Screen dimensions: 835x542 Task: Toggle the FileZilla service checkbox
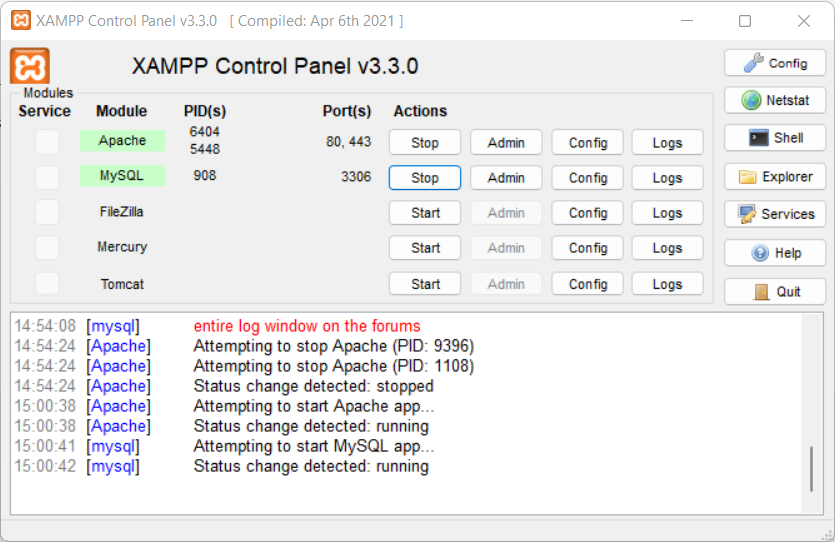(x=47, y=212)
